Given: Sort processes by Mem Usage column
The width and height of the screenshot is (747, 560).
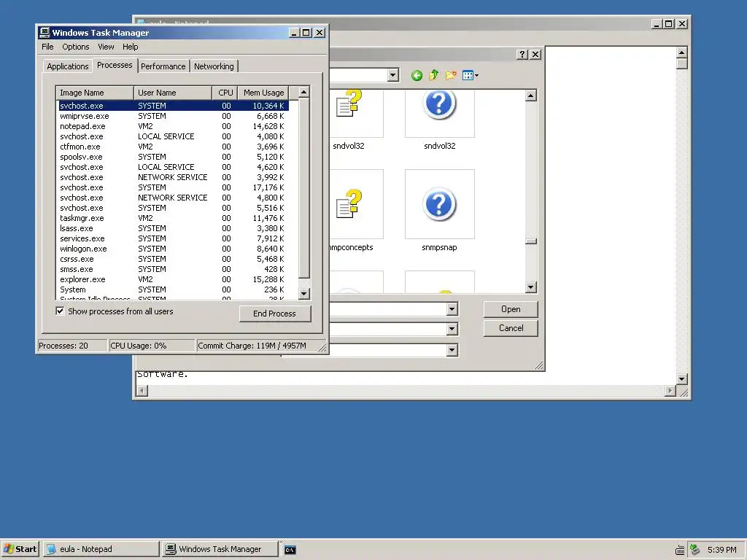Looking at the screenshot, I should (x=263, y=93).
